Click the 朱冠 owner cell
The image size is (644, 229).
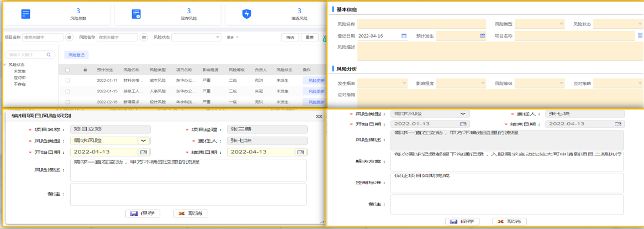coord(258,91)
